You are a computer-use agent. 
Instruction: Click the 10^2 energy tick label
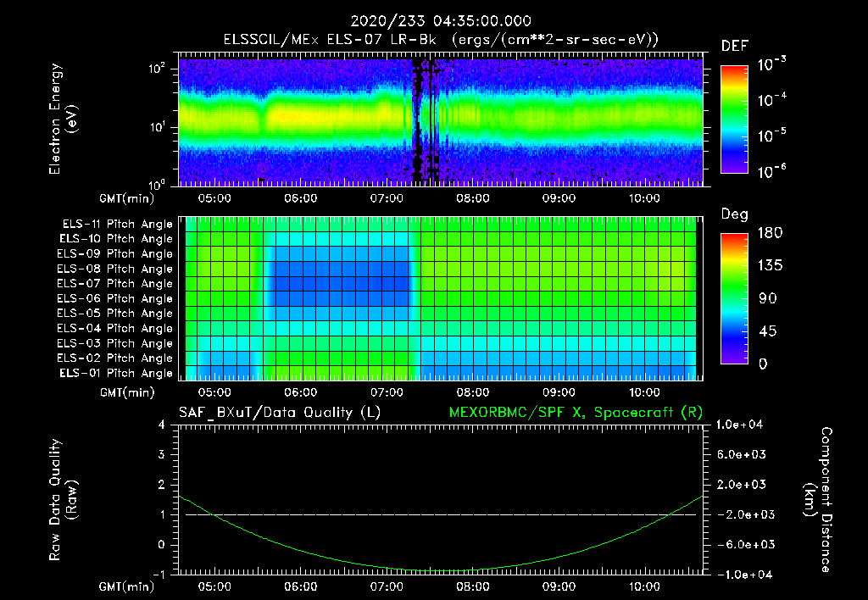[157, 69]
